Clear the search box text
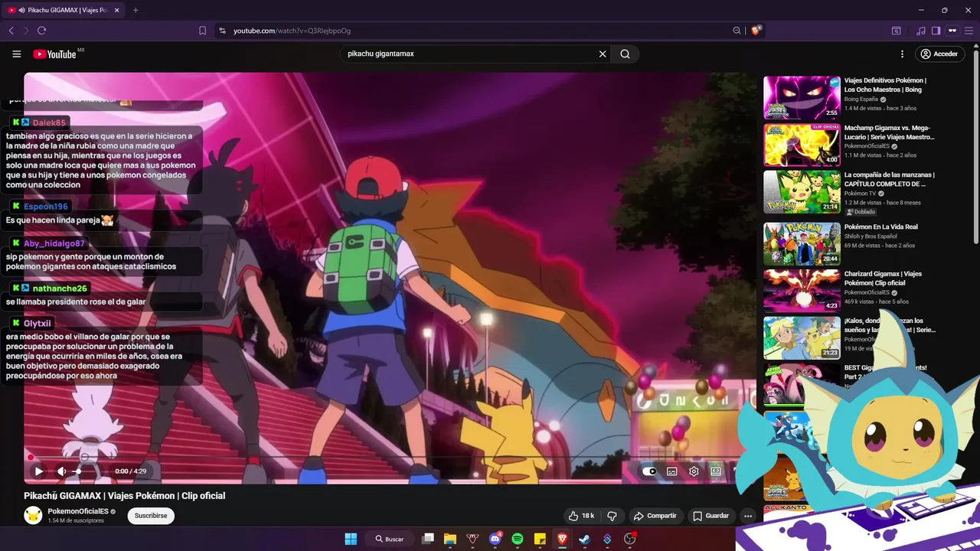Viewport: 980px width, 551px height. click(x=603, y=54)
